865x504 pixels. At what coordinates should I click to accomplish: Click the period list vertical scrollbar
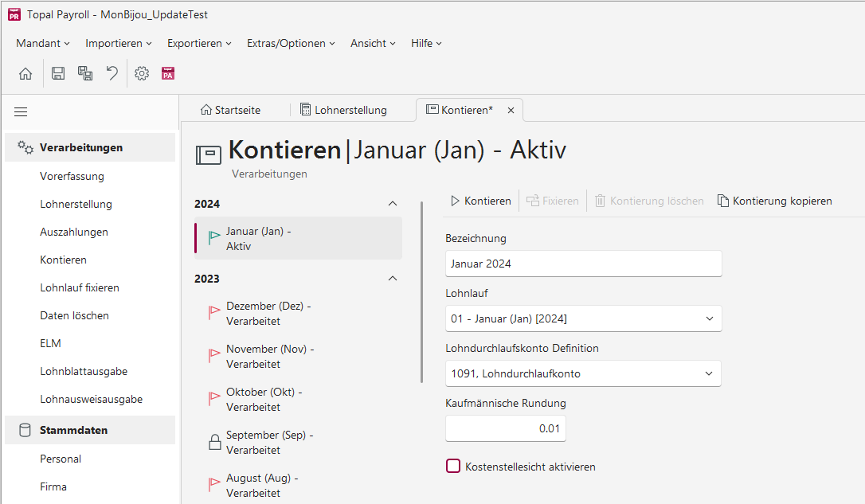coord(422,292)
